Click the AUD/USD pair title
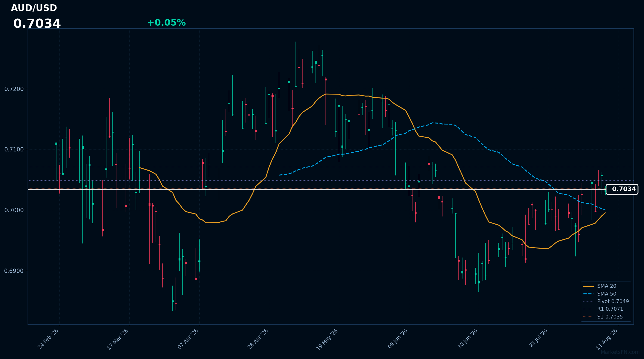The height and width of the screenshot is (359, 644). coord(34,8)
